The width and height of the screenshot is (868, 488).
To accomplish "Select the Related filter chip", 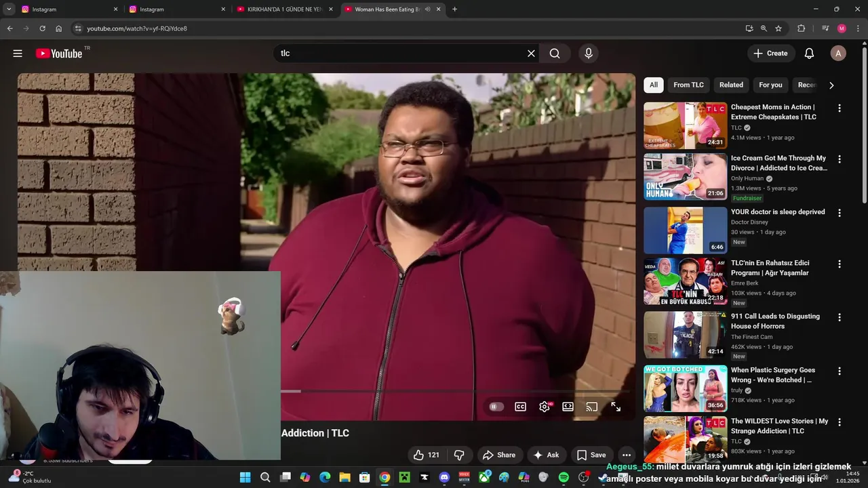I will tap(731, 85).
